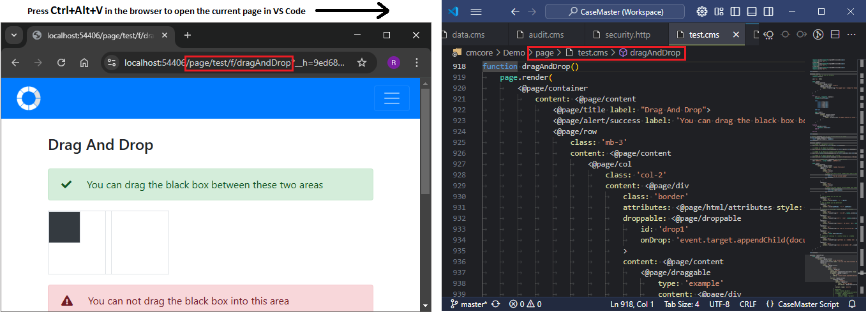Toggle VS Code bottom panel
868x314 pixels.
[752, 11]
